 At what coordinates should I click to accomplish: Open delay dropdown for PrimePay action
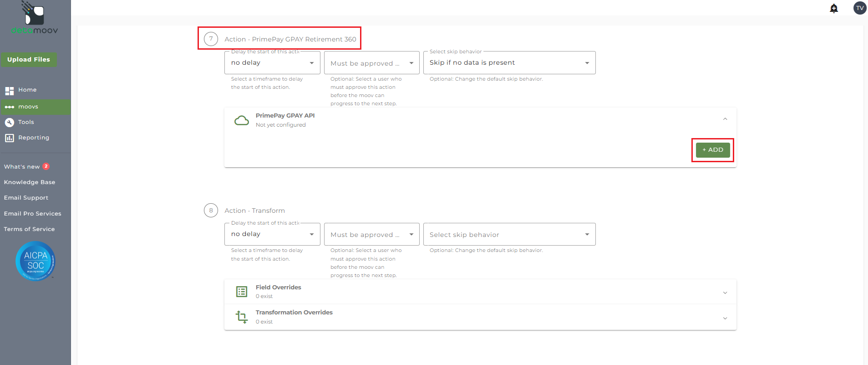coord(272,63)
